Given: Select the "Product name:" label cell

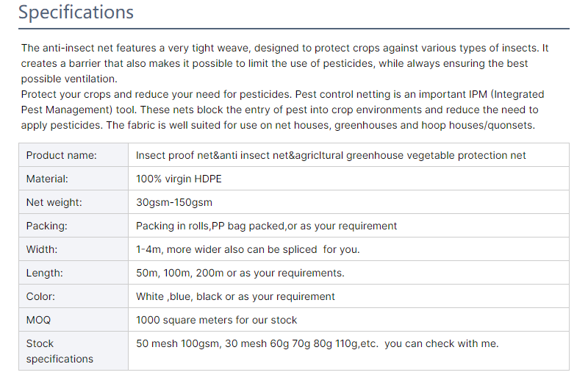Looking at the screenshot, I should pyautogui.click(x=61, y=155).
